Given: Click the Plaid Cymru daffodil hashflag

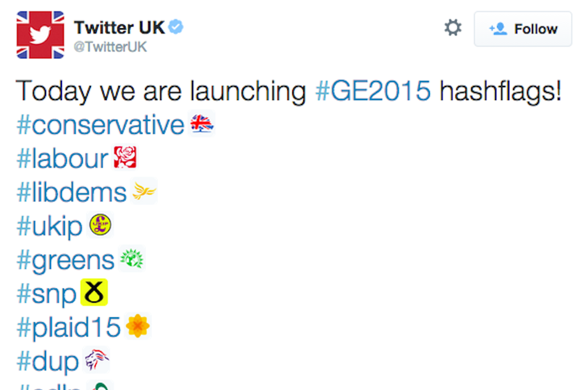Looking at the screenshot, I should click(138, 326).
